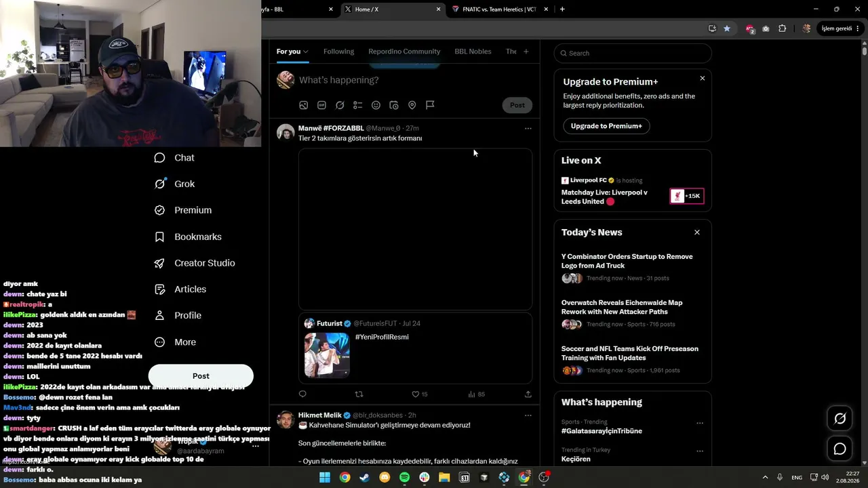Open the floating Grok button at bottom right
The image size is (868, 488).
840,419
